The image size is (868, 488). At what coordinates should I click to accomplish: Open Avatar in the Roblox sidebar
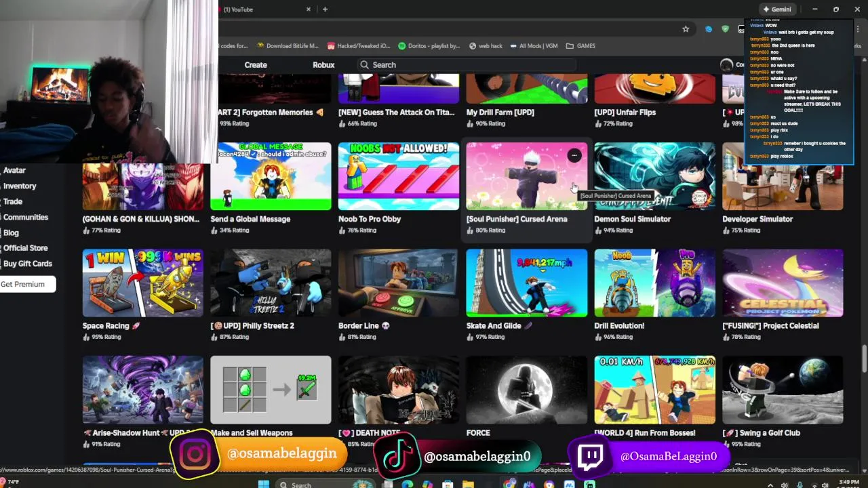[x=14, y=170]
